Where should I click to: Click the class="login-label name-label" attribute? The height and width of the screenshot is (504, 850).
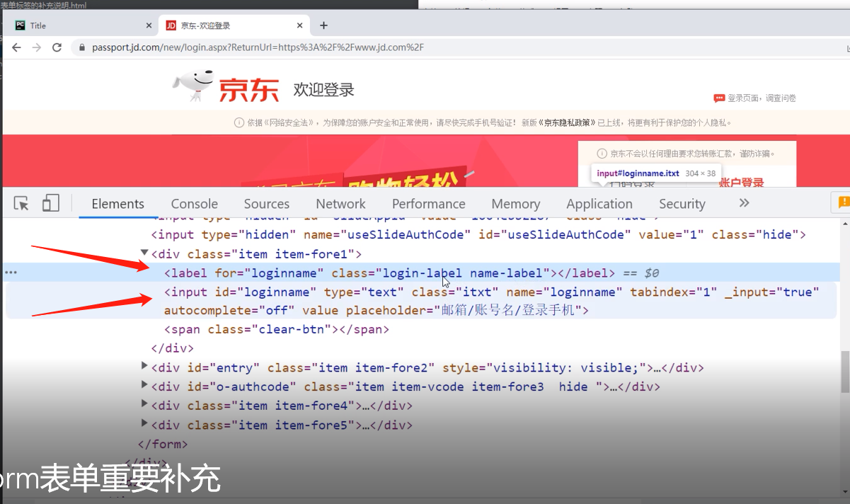click(x=441, y=273)
